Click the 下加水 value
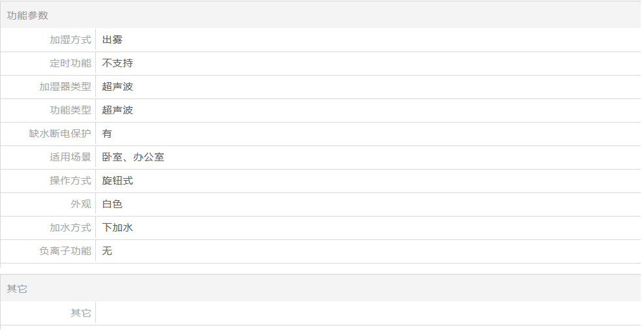Image resolution: width=644 pixels, height=332 pixels. 117,228
